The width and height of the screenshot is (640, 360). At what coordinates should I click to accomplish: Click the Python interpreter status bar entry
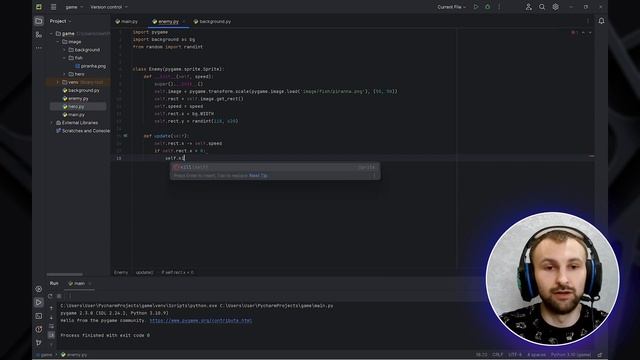click(571, 355)
